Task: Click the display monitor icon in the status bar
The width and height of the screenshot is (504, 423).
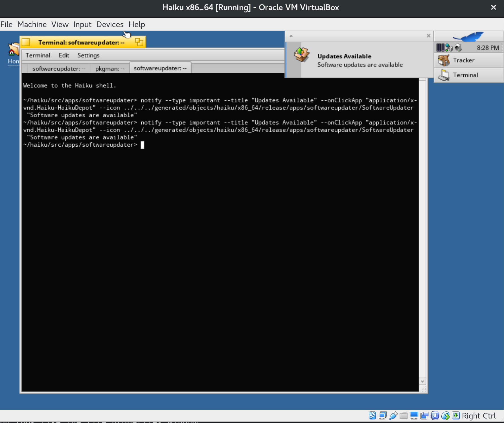Action: [414, 415]
